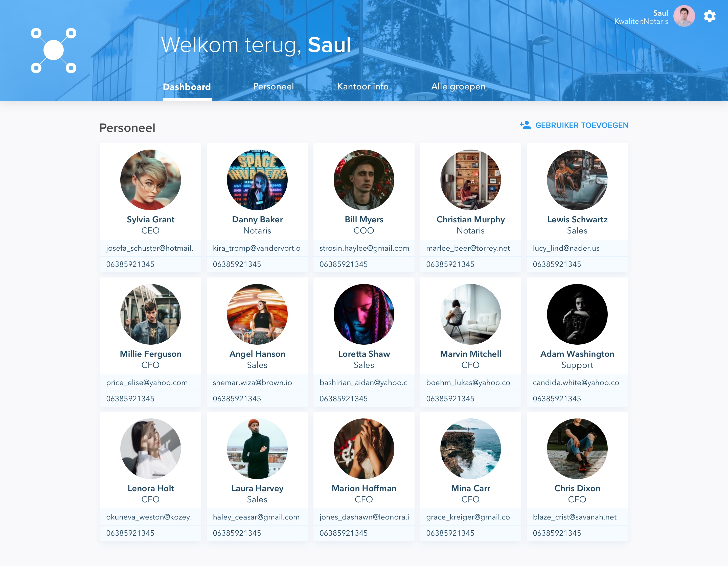
Task: Click the add-user icon beside Gebruiker toevoegen
Action: tap(525, 125)
